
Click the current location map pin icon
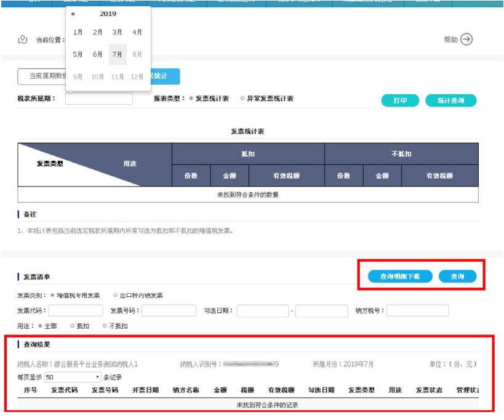(23, 40)
